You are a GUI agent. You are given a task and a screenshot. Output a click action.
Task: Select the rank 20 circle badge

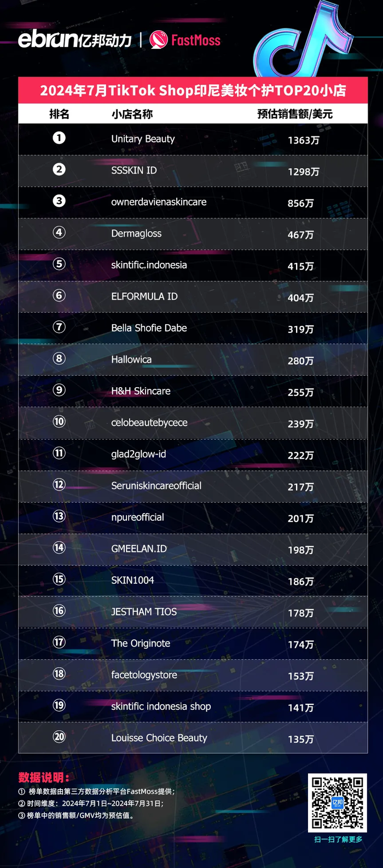(x=59, y=737)
